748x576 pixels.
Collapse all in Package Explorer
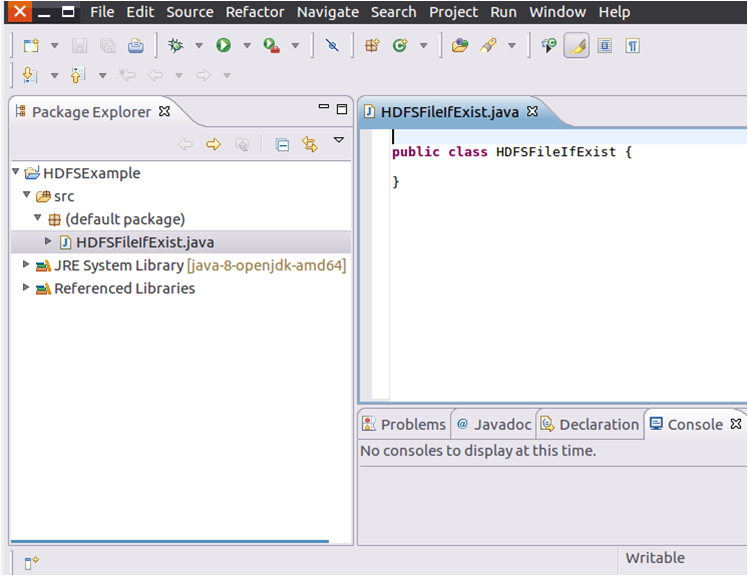pyautogui.click(x=282, y=145)
